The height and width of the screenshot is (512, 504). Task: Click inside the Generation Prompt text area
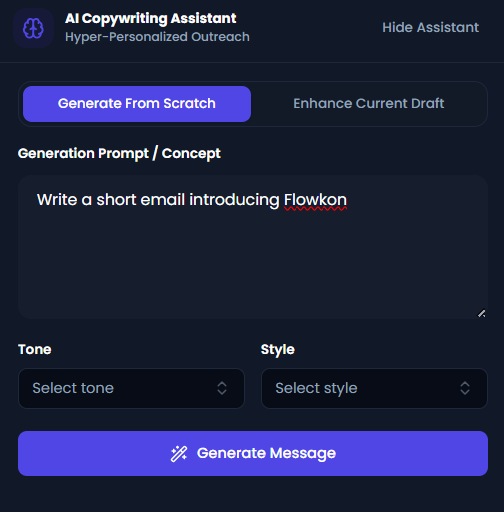(253, 247)
